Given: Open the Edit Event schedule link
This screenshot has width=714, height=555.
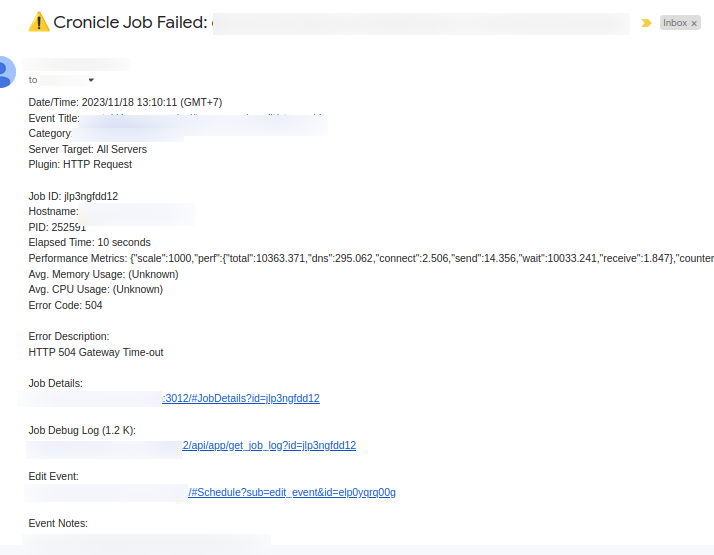Looking at the screenshot, I should click(x=292, y=493).
